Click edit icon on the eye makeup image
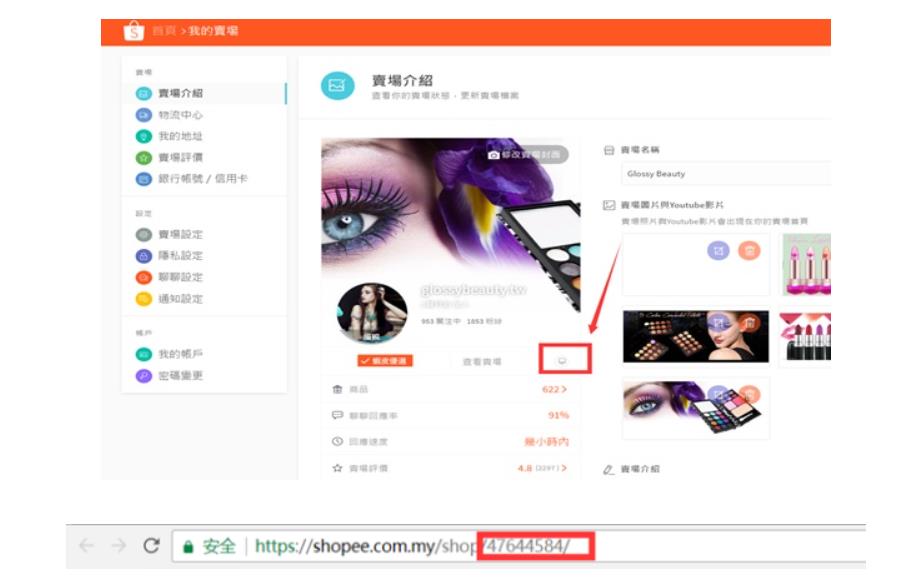This screenshot has height=578, width=919. (718, 395)
